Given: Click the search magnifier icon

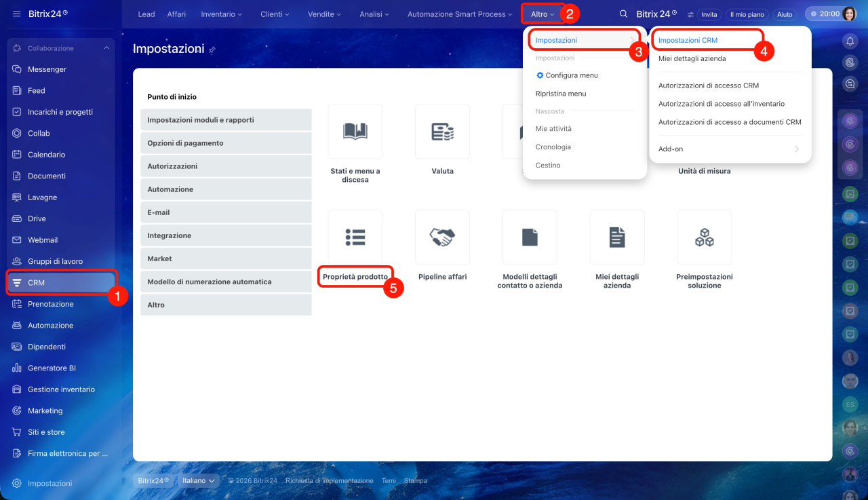Looking at the screenshot, I should [x=623, y=14].
